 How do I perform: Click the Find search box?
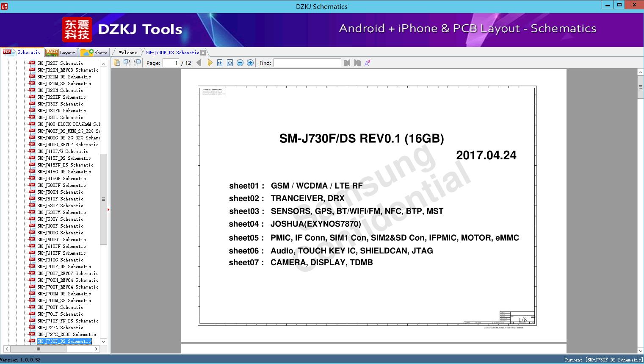[x=307, y=63]
